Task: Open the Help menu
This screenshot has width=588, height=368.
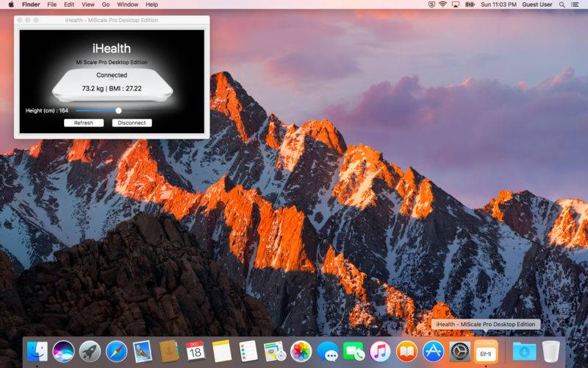Action: point(151,4)
